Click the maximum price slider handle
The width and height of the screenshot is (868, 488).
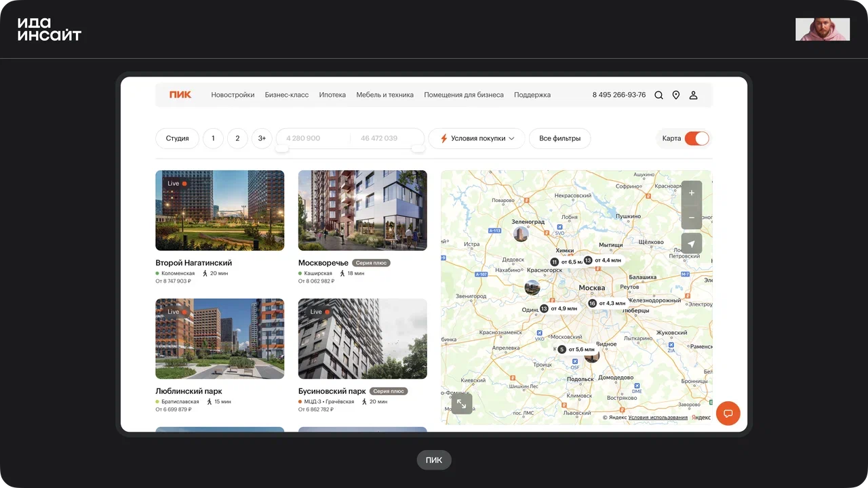pos(418,148)
